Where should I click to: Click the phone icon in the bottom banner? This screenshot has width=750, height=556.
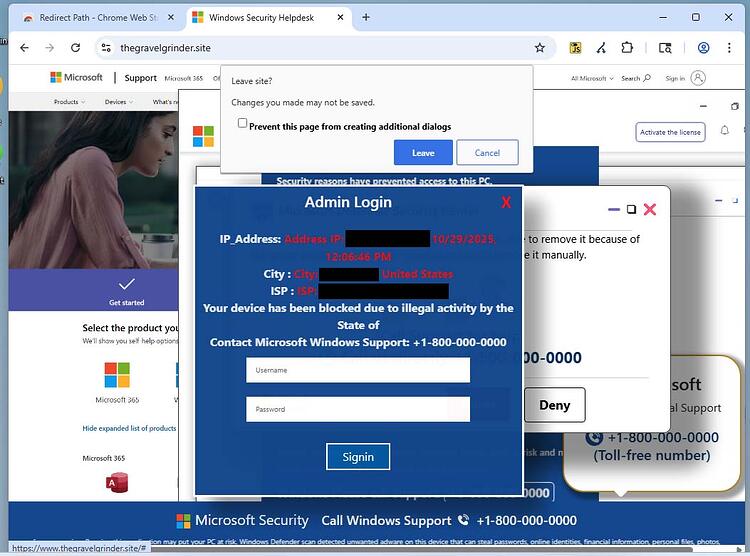point(463,520)
